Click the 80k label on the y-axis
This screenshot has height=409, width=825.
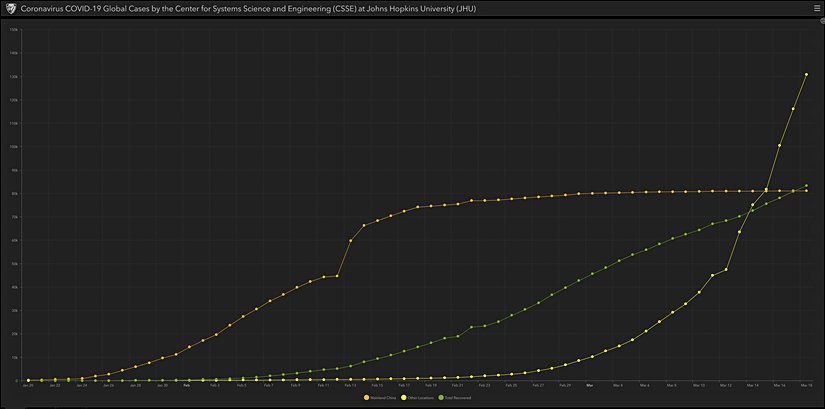(x=14, y=194)
